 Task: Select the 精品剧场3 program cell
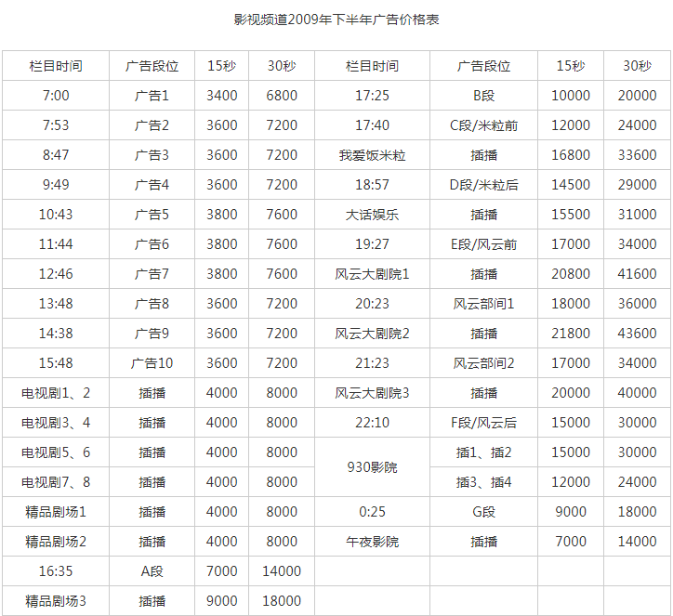tap(56, 600)
